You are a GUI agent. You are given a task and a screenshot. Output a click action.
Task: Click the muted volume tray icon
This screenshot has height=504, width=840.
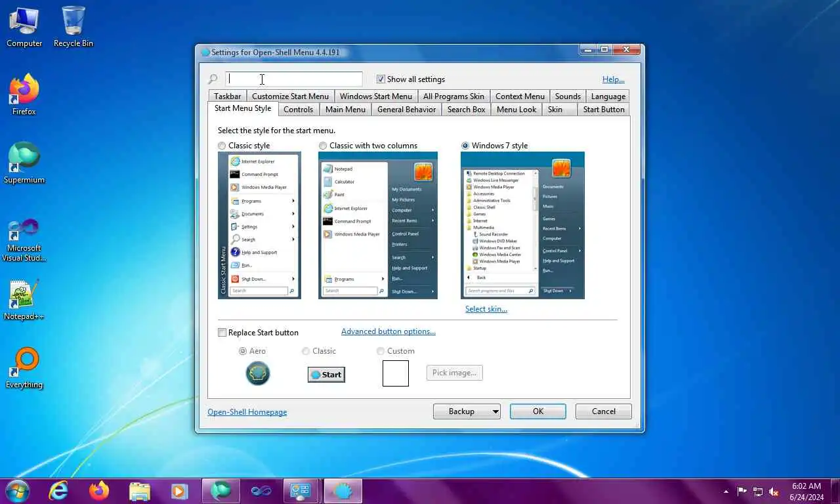point(774,491)
